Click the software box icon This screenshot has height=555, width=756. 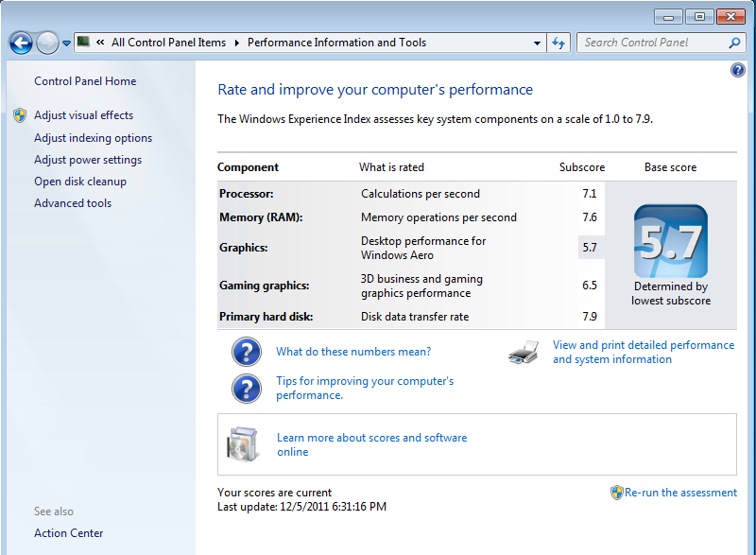243,444
